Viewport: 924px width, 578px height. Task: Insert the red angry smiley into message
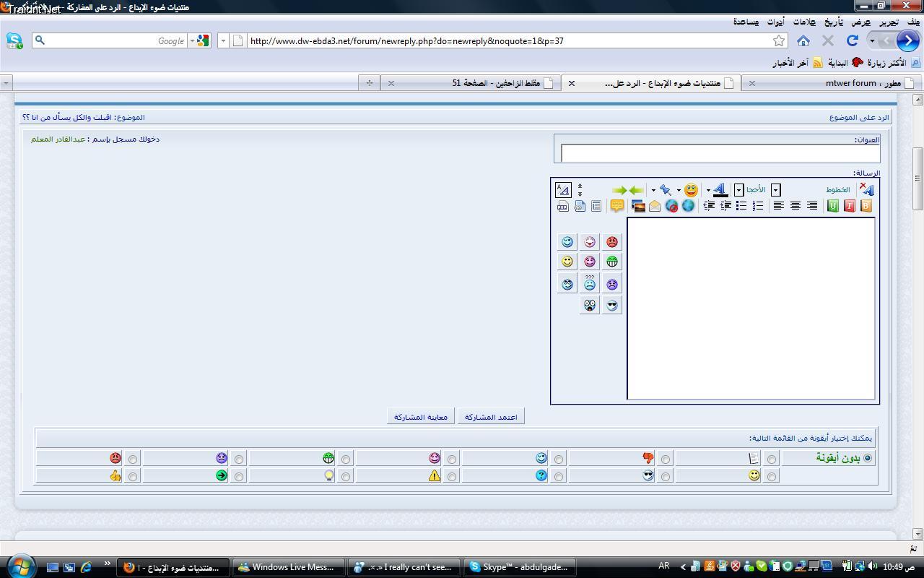[x=612, y=242]
